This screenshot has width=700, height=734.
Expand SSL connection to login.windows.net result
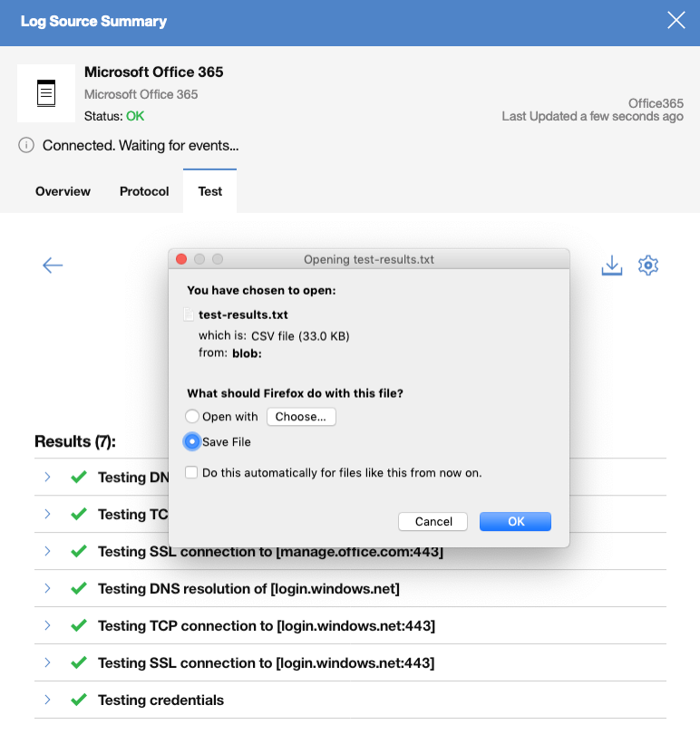(x=47, y=662)
